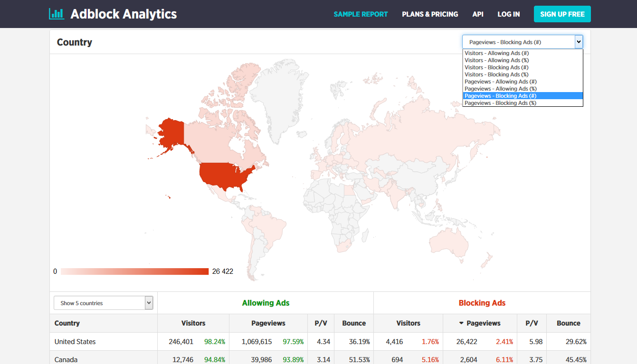Select "Visitors - Allowing Ads (#)" option
This screenshot has height=364, width=637.
coord(496,53)
